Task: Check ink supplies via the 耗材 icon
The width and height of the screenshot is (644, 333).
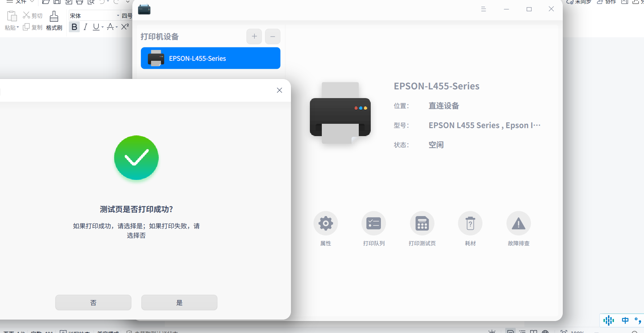Action: 470,223
